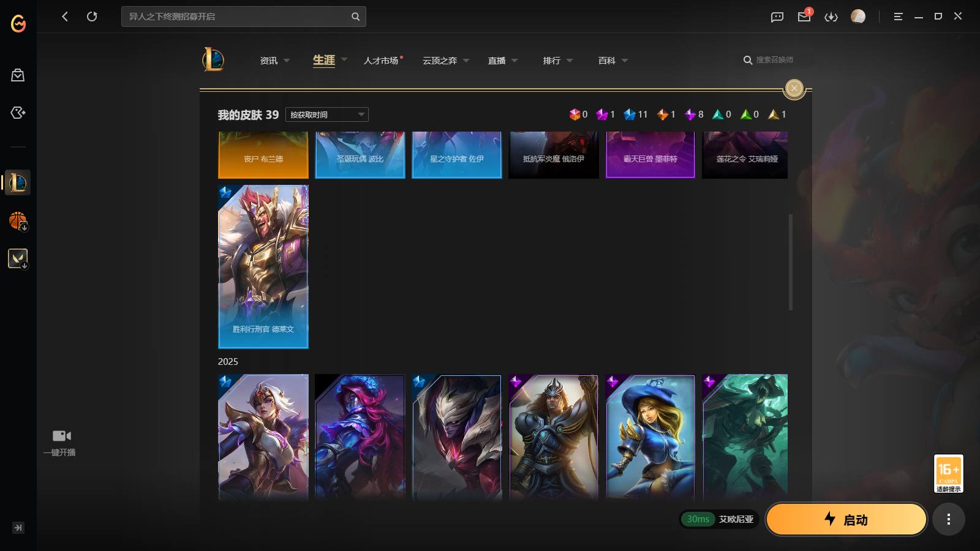Open the 圣诞玩偶 波比 skin card
The height and width of the screenshot is (551, 980).
tap(360, 155)
